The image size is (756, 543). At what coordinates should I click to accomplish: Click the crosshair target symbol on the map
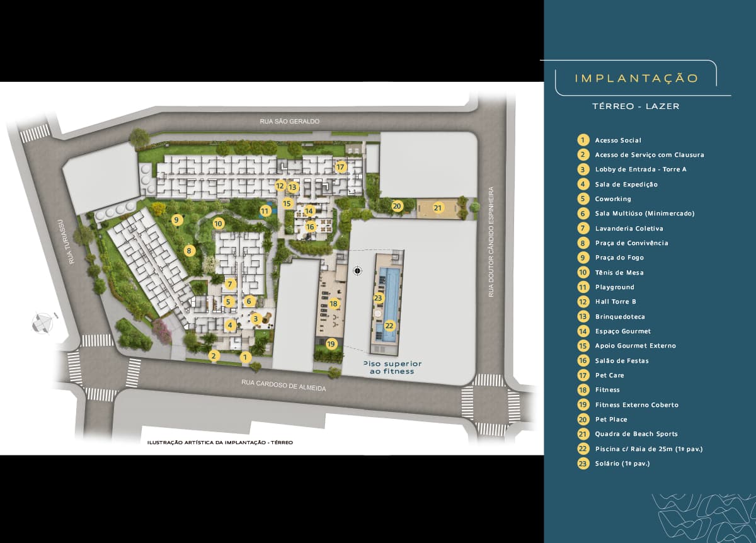point(358,271)
